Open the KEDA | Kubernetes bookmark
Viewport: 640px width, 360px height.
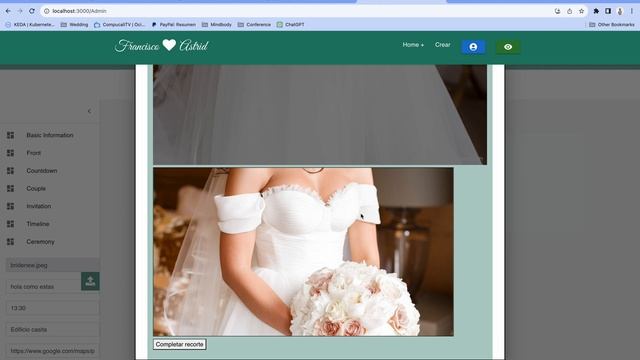tap(29, 24)
